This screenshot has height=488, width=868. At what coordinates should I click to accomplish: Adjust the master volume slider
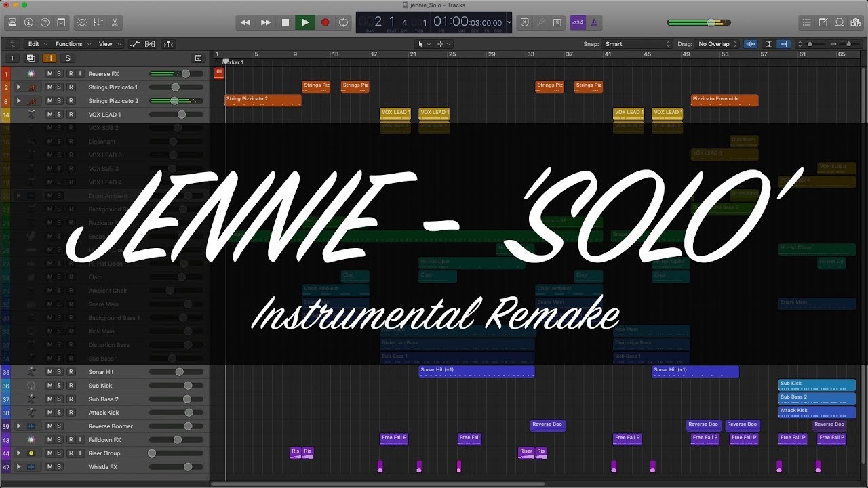(x=698, y=22)
